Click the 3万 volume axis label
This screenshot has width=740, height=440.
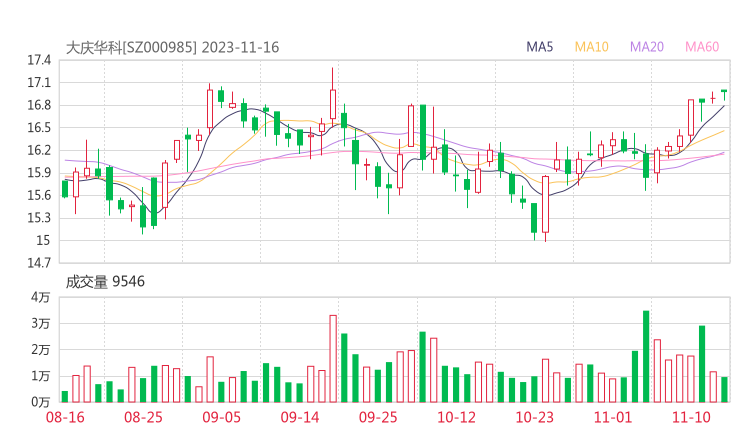click(41, 324)
